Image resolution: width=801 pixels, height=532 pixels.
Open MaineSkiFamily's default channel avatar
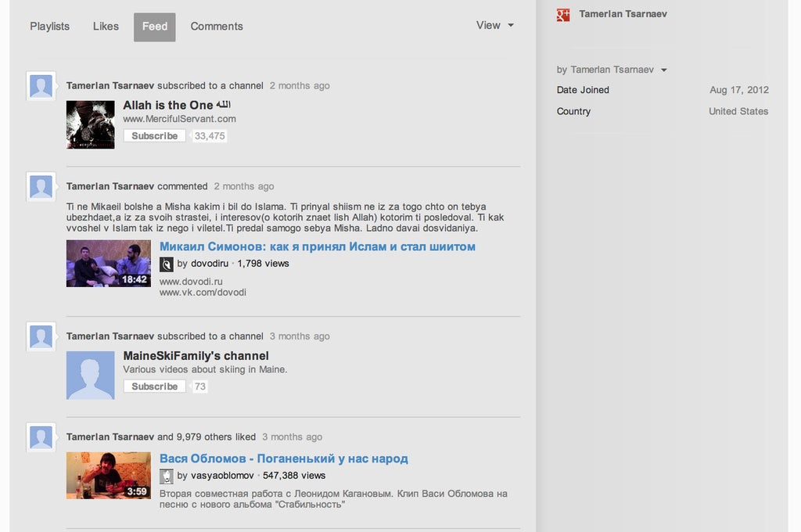pyautogui.click(x=90, y=376)
